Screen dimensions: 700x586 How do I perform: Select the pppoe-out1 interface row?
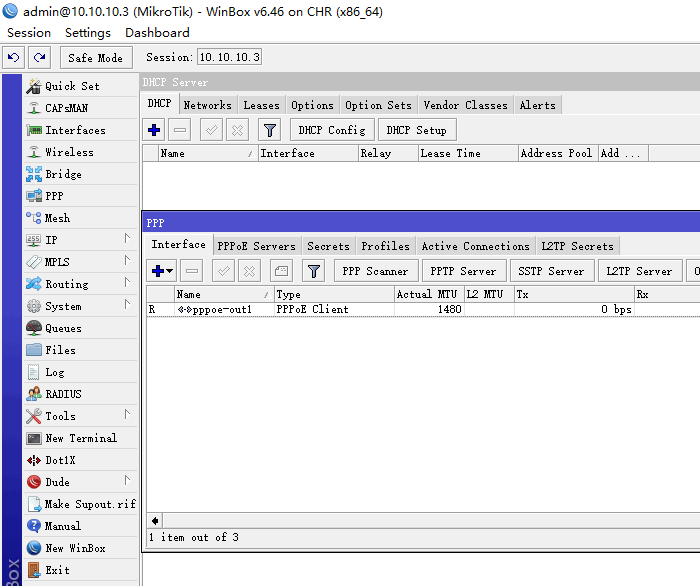[x=423, y=309]
